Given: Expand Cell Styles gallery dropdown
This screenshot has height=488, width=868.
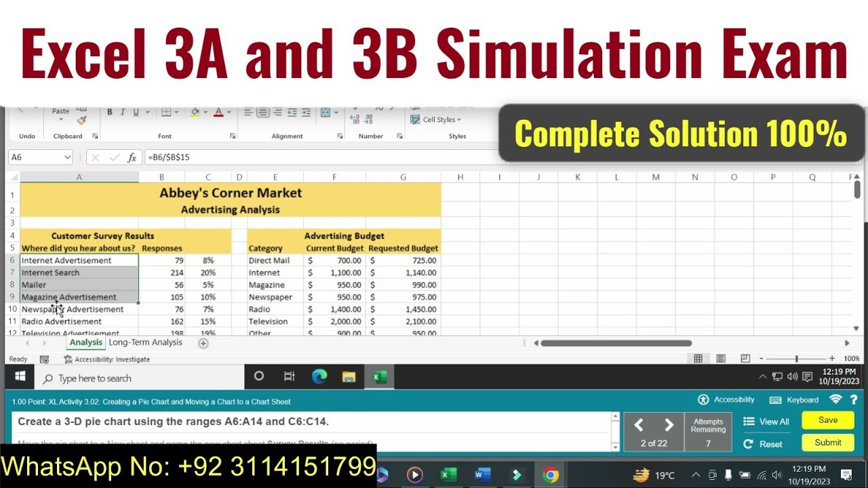Looking at the screenshot, I should 459,120.
